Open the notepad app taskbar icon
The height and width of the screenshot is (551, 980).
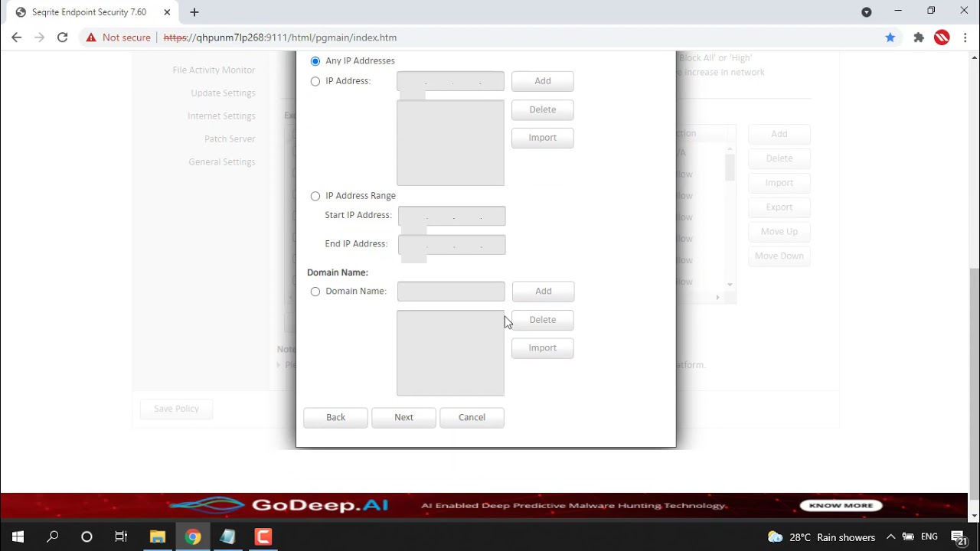tap(228, 537)
